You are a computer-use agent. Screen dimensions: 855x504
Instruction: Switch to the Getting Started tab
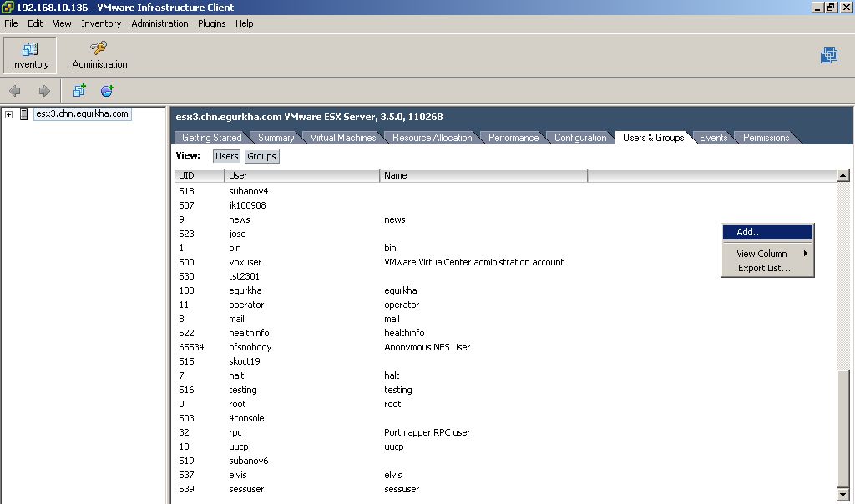(x=211, y=138)
